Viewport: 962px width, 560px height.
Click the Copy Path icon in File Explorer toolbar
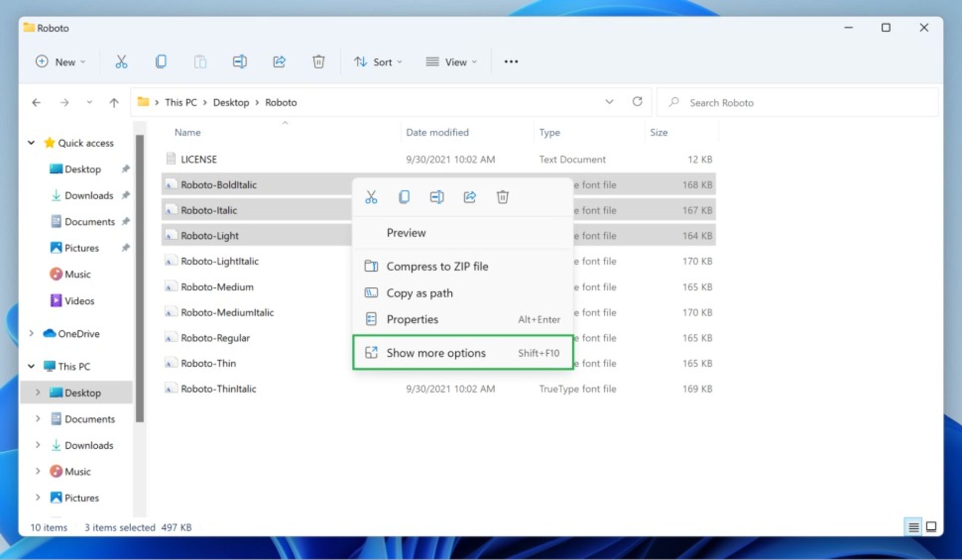click(420, 292)
